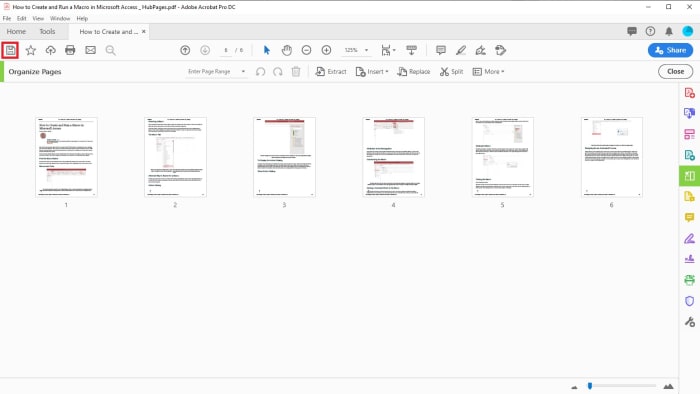Delete selected pages trash icon
The image size is (700, 394).
(x=296, y=71)
